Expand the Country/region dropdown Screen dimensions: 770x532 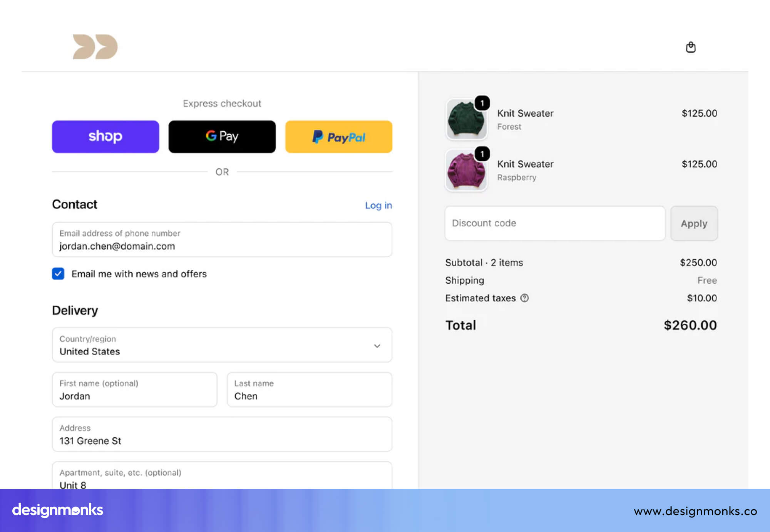coord(222,345)
